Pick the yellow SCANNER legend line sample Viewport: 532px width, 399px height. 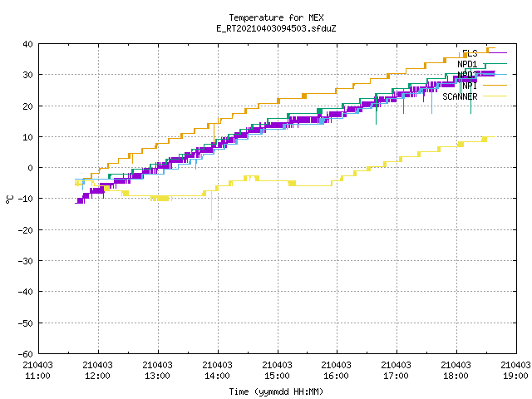coord(495,96)
